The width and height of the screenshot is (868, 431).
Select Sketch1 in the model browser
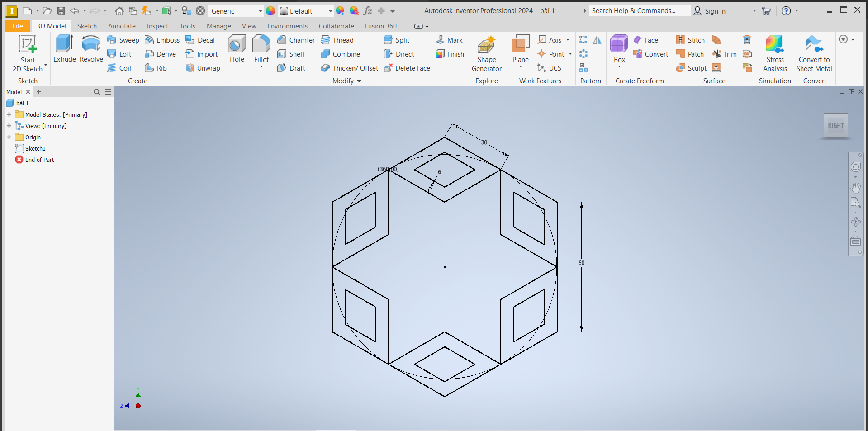(x=35, y=148)
